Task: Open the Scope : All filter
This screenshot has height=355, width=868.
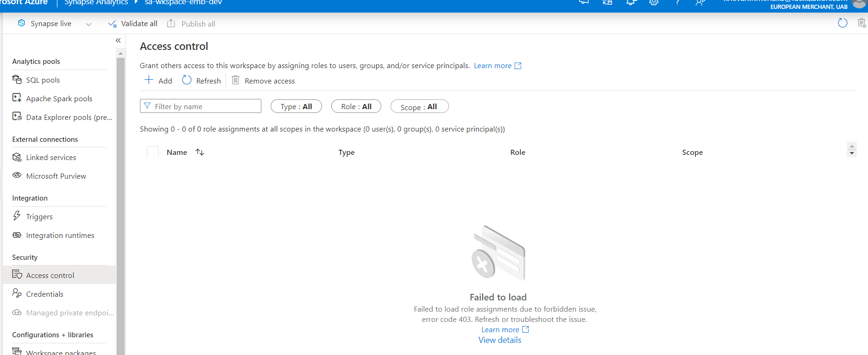Action: (420, 106)
